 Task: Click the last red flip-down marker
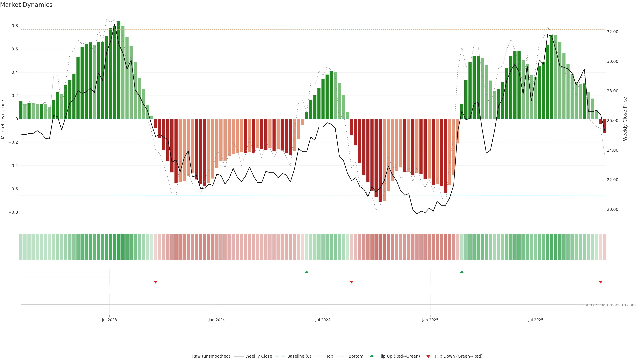601,282
